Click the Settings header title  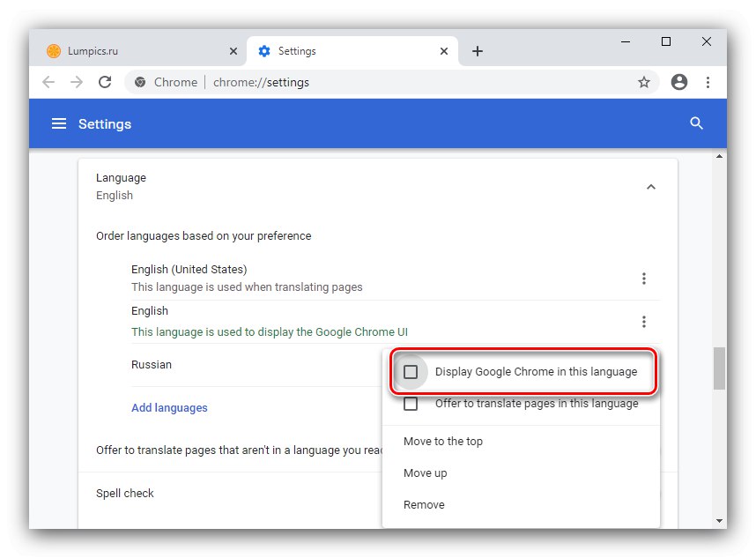pos(105,124)
